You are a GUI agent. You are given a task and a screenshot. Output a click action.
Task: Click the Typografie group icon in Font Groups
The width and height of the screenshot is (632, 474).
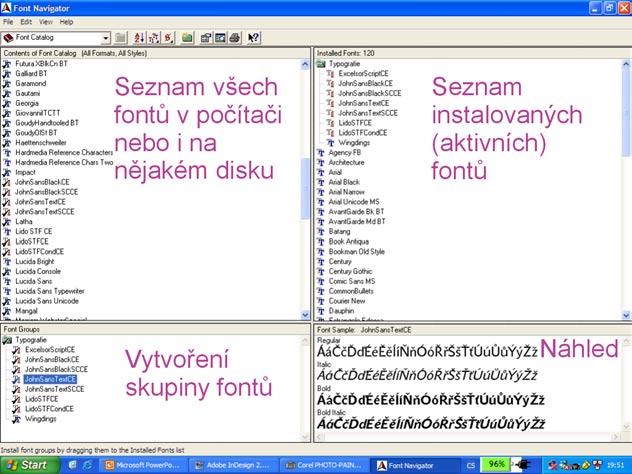pos(7,340)
